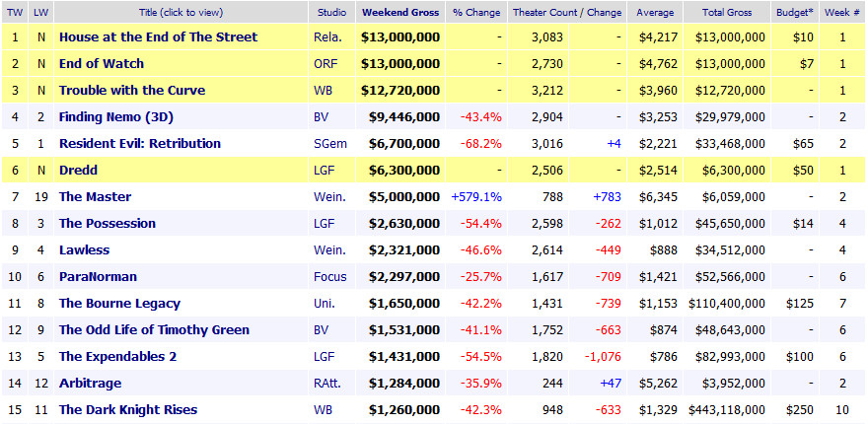Select the $12,720,000 weekend gross value
The height and width of the screenshot is (424, 868).
pyautogui.click(x=400, y=91)
